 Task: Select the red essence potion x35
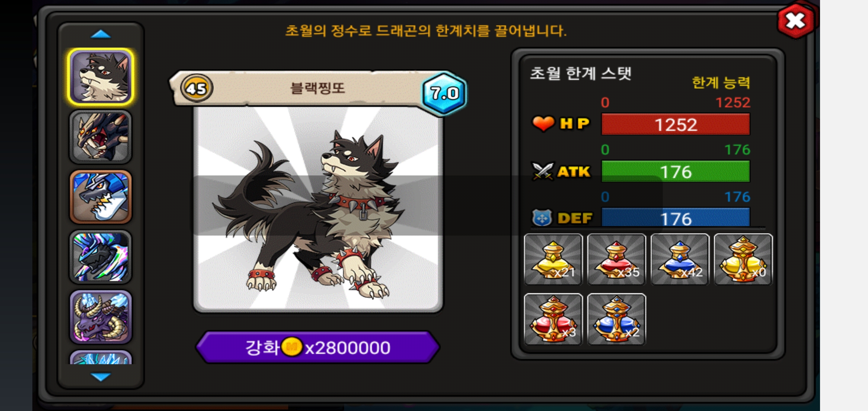pyautogui.click(x=616, y=259)
